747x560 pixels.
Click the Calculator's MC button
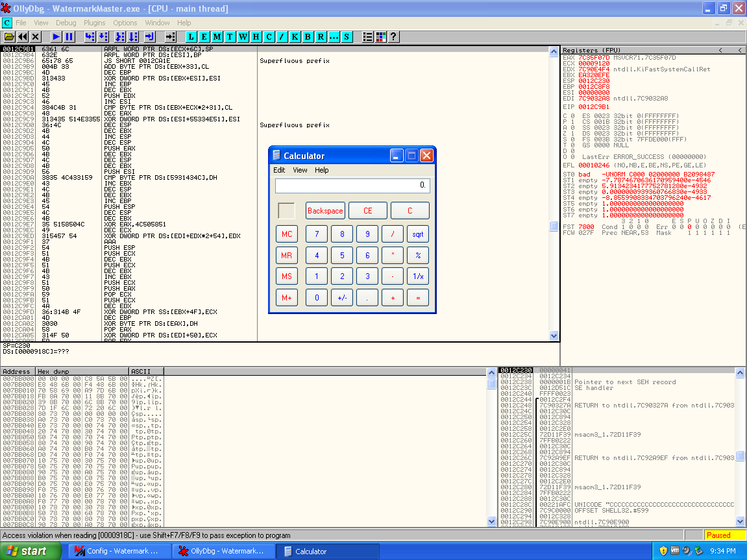pyautogui.click(x=287, y=234)
